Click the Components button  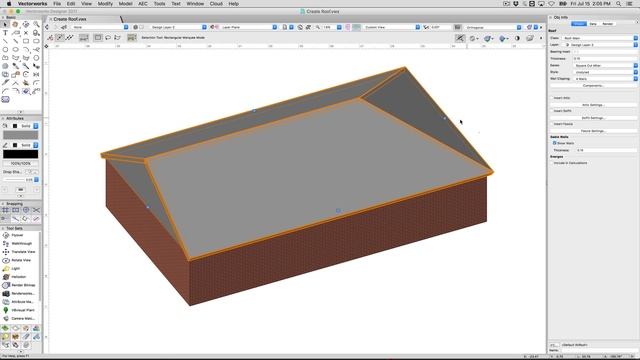click(x=593, y=86)
